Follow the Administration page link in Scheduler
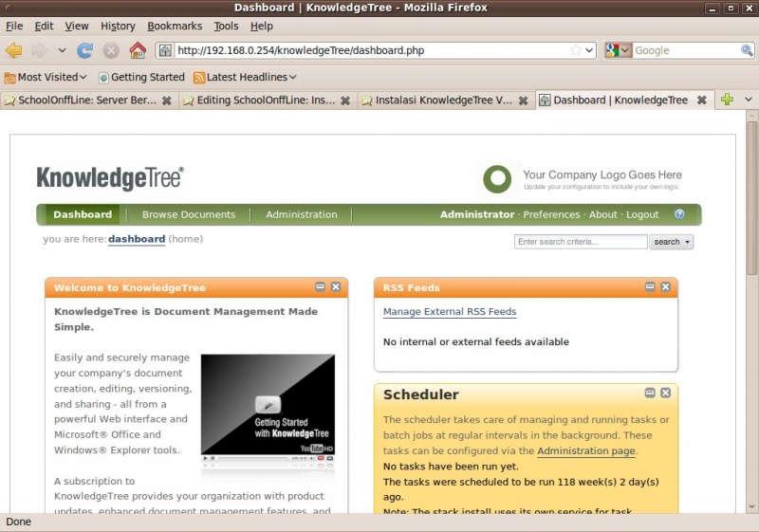Screen dimensions: 759x532 585,450
